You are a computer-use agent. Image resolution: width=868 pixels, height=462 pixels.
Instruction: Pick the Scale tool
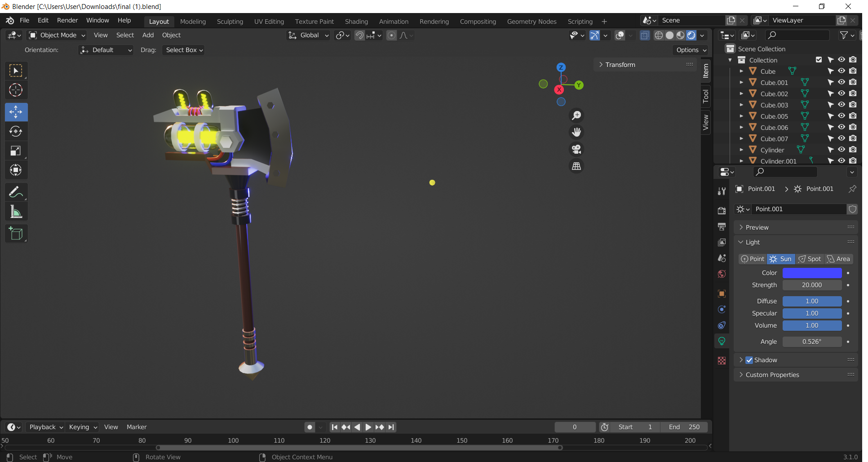16,151
